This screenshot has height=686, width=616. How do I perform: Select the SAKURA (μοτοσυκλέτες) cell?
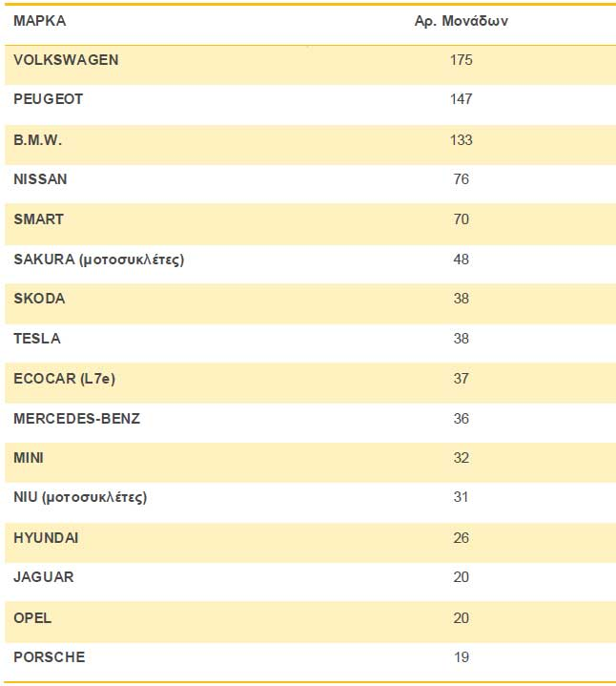[98, 259]
